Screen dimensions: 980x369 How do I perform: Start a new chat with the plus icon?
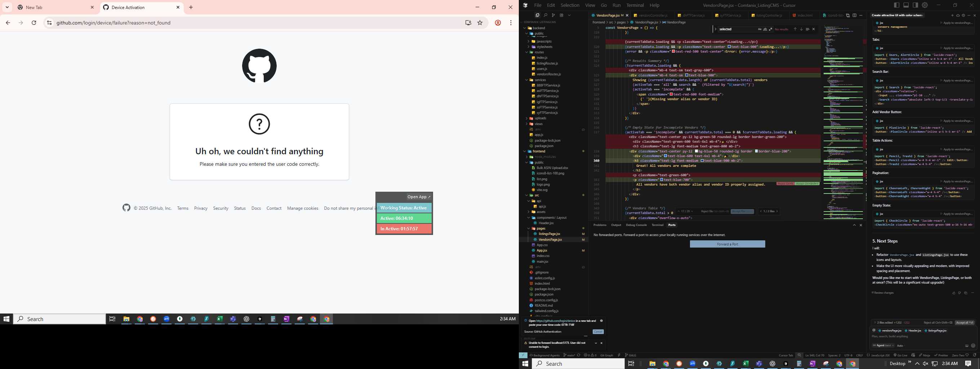coord(952,15)
